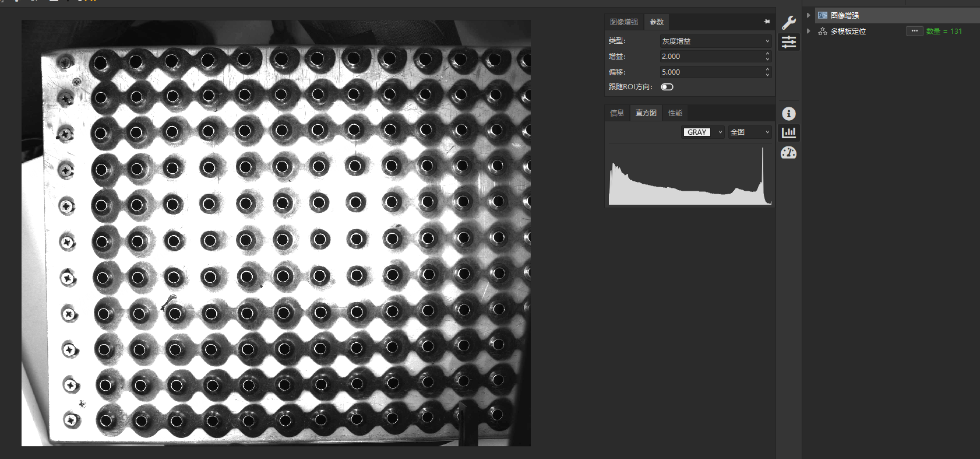Open the performance gauge icon
The width and height of the screenshot is (980, 459).
(x=788, y=153)
